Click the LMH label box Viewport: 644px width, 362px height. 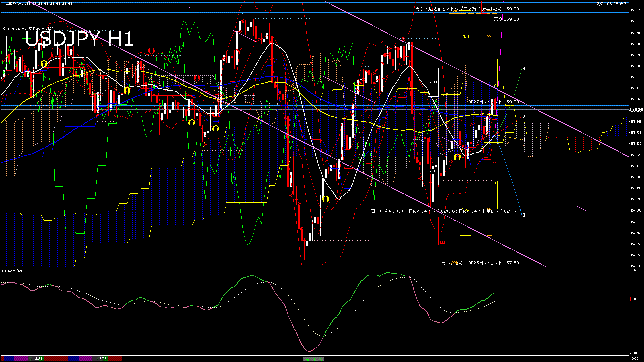coord(443,242)
